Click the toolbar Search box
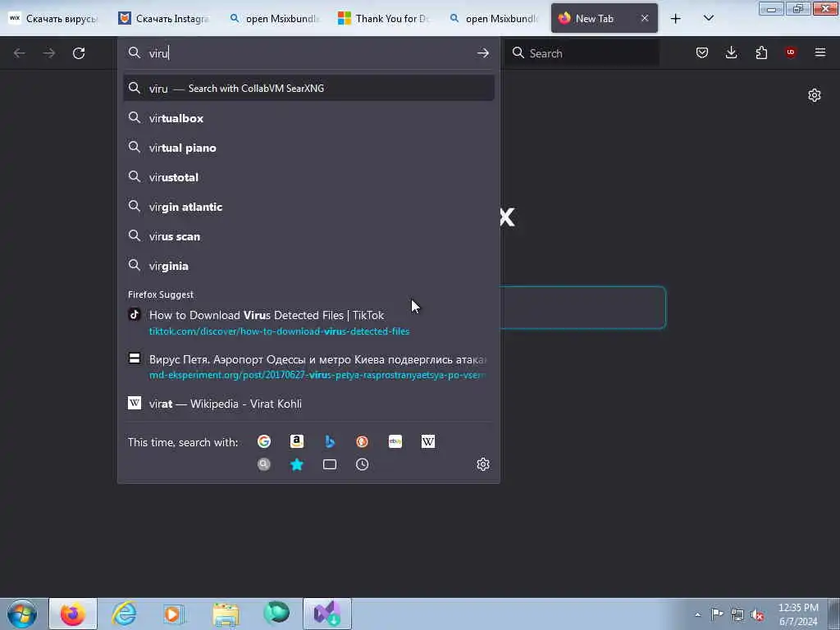840x630 pixels. pyautogui.click(x=582, y=53)
